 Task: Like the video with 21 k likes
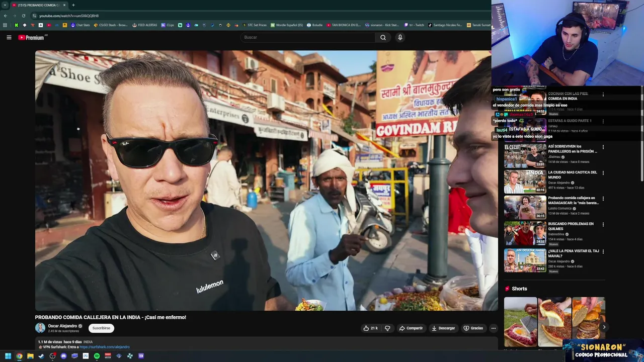coord(370,328)
